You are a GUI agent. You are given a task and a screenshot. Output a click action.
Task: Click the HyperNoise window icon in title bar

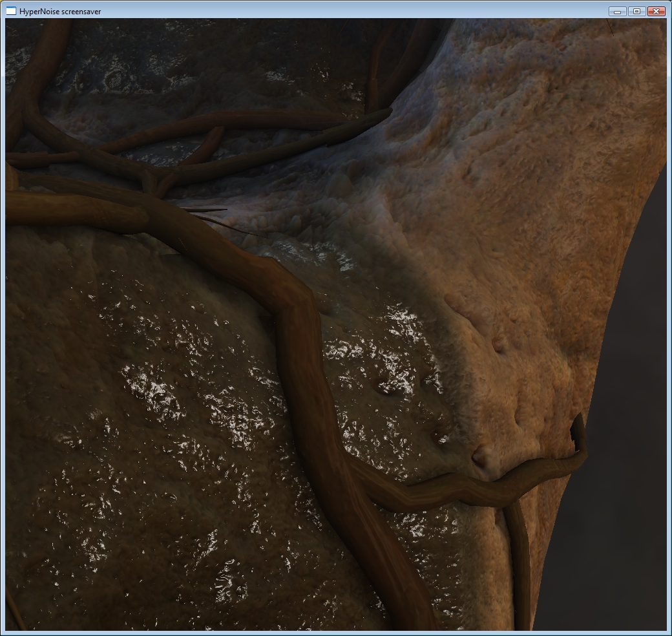click(x=11, y=11)
